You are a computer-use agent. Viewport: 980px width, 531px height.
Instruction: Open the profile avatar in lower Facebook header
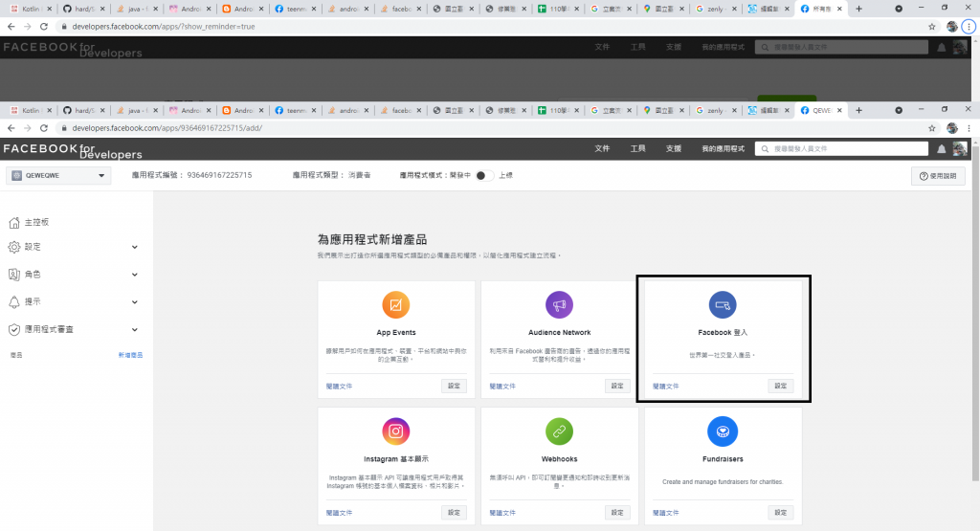tap(960, 148)
